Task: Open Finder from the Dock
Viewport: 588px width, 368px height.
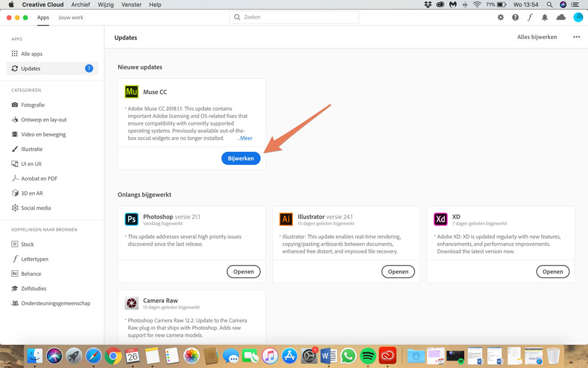Action: click(35, 356)
